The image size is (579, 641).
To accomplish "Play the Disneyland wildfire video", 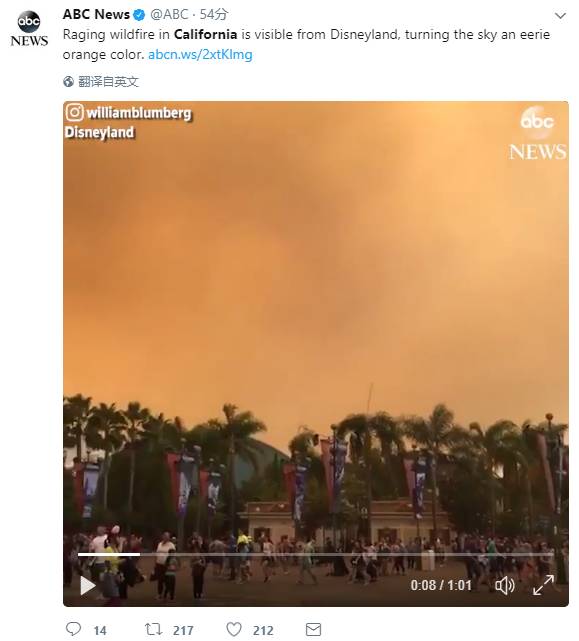I will 87,585.
